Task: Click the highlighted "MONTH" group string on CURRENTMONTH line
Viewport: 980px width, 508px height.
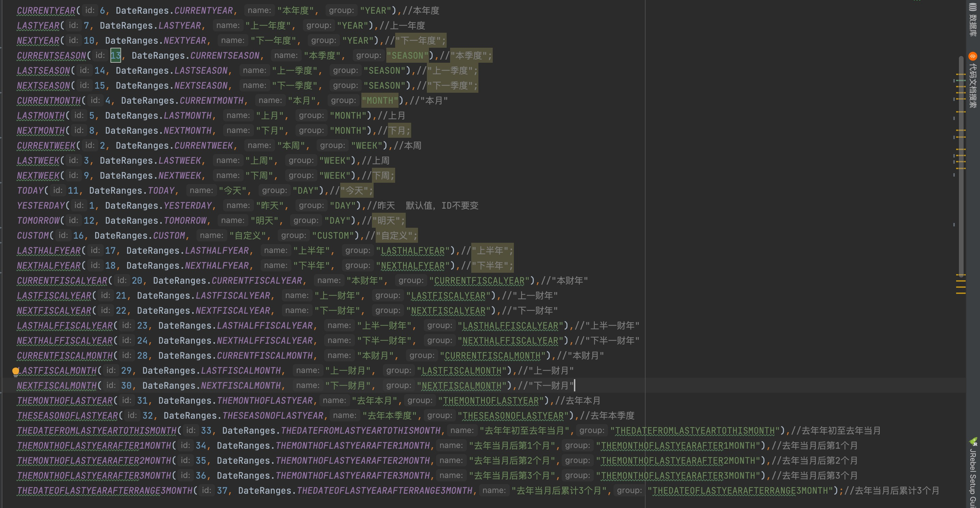Action: [380, 100]
